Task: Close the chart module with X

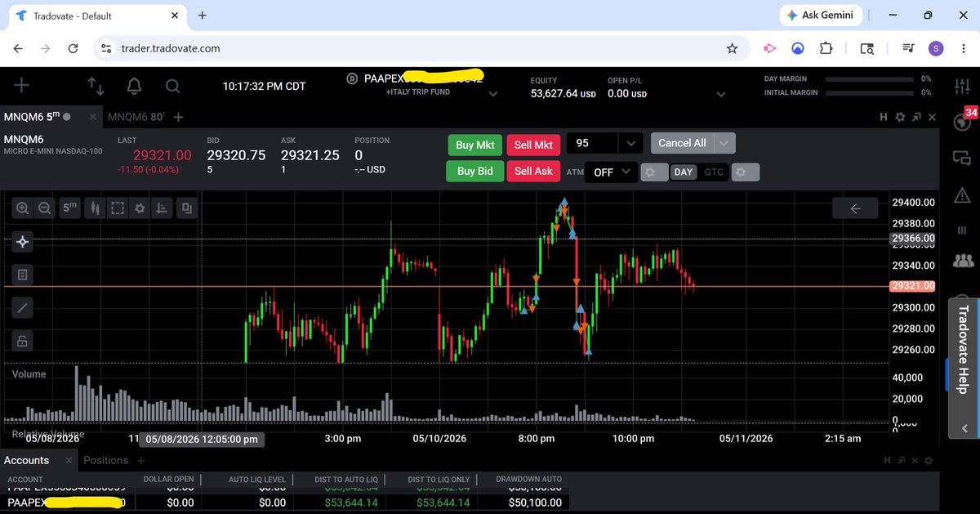Action: click(931, 118)
